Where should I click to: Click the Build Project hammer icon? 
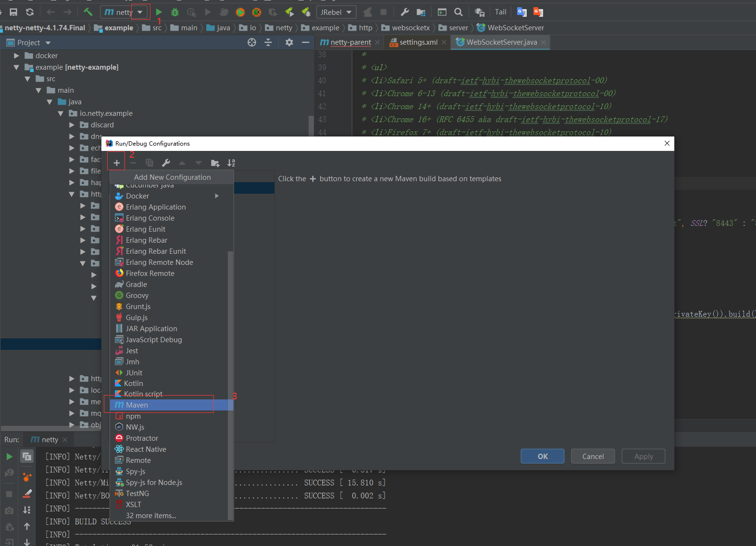point(88,12)
